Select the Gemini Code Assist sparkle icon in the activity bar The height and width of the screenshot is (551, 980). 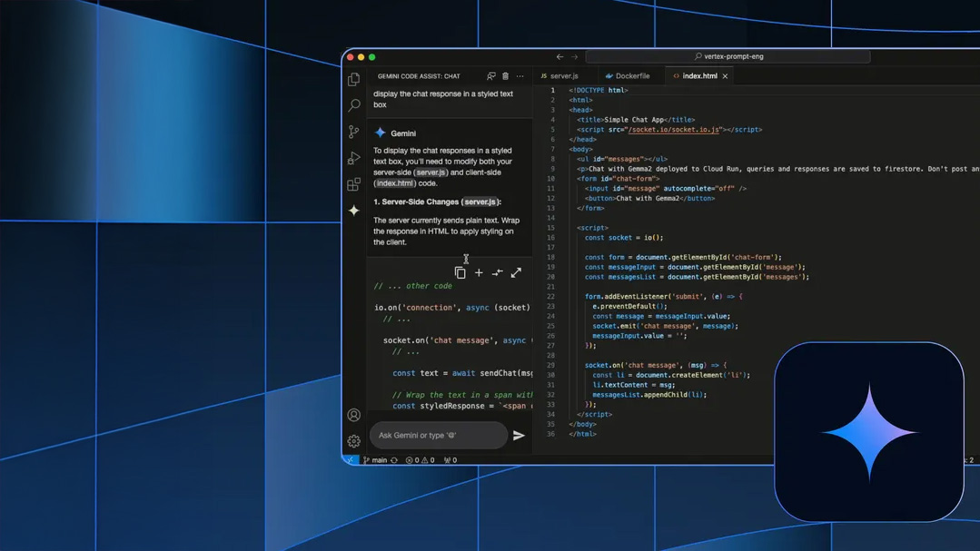pos(353,211)
